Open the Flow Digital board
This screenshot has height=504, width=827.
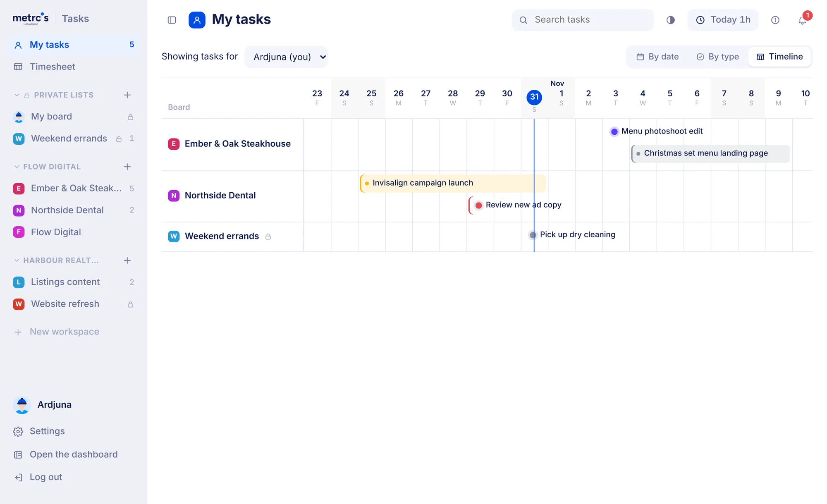74,232
